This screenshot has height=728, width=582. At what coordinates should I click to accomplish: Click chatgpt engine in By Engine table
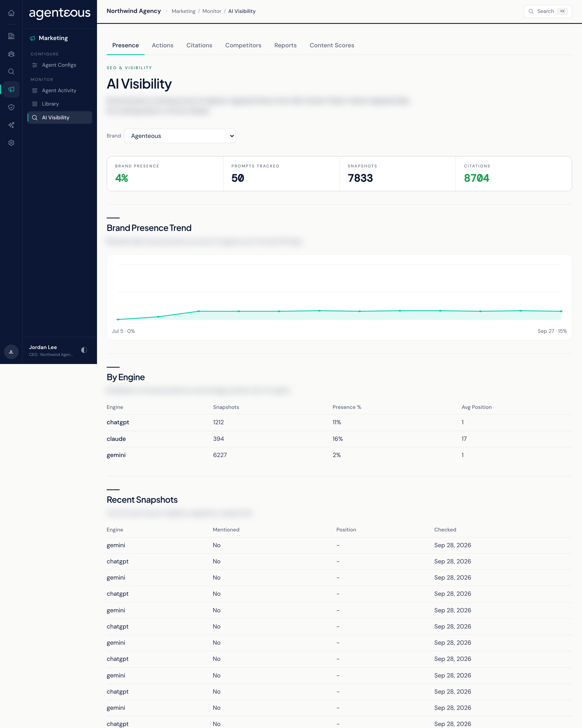tap(118, 422)
